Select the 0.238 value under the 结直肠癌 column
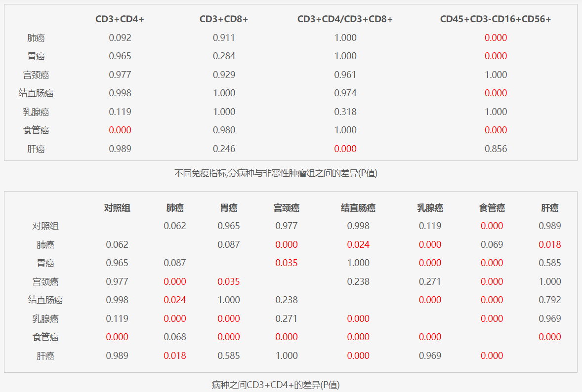Image resolution: width=582 pixels, height=392 pixels. [358, 281]
